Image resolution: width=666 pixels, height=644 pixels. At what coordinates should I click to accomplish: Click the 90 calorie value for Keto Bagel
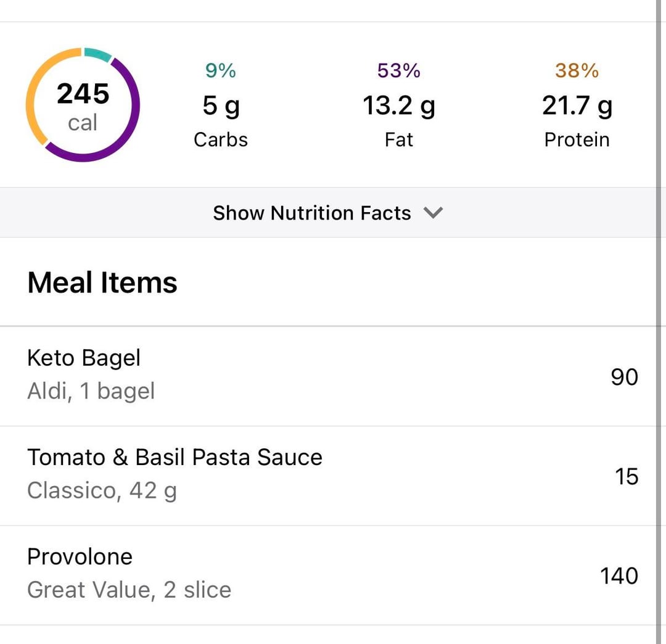(x=624, y=377)
